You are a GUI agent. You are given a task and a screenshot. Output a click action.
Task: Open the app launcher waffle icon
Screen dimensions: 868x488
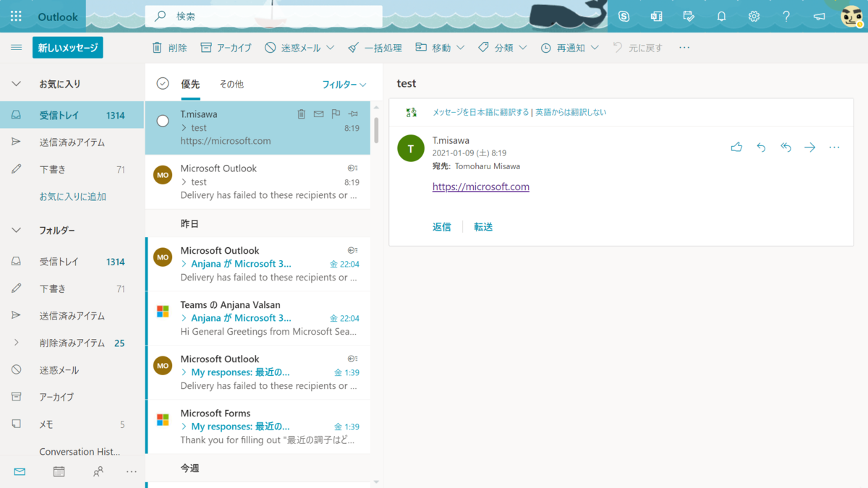16,16
